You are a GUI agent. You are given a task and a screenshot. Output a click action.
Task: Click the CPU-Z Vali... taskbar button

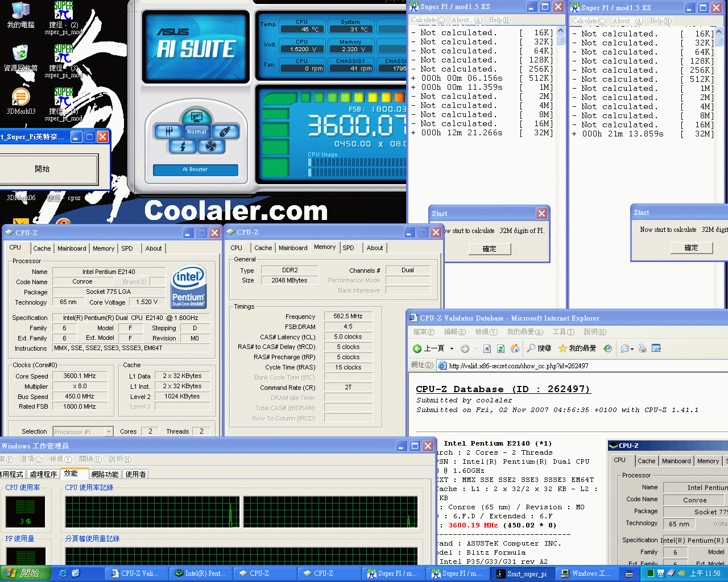pyautogui.click(x=135, y=573)
